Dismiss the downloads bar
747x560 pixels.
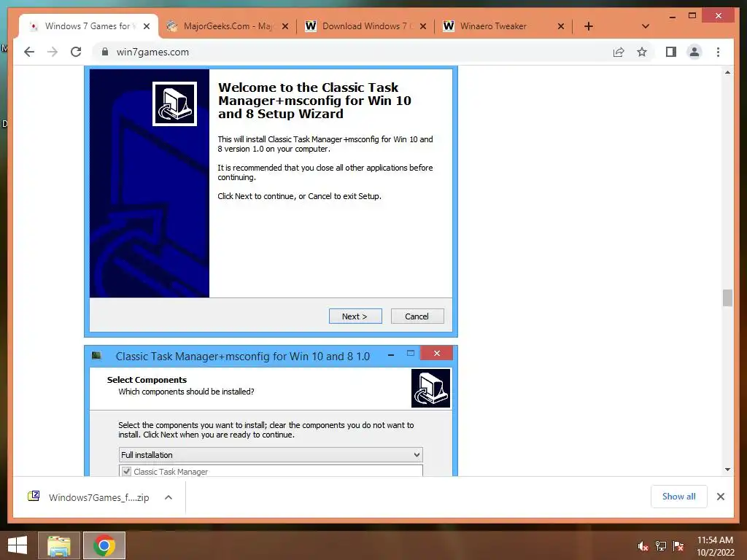pyautogui.click(x=720, y=497)
